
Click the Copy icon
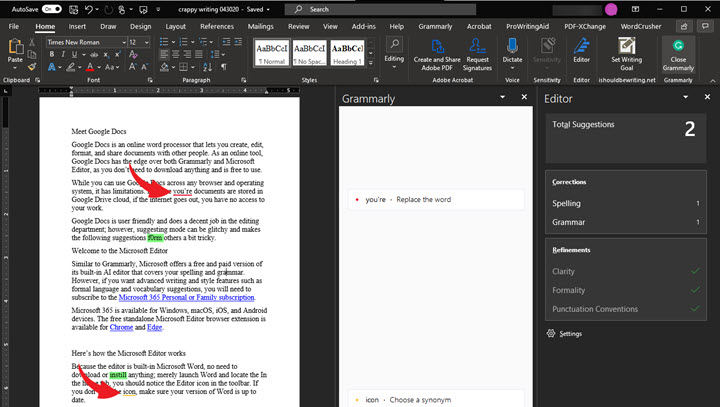tap(32, 55)
